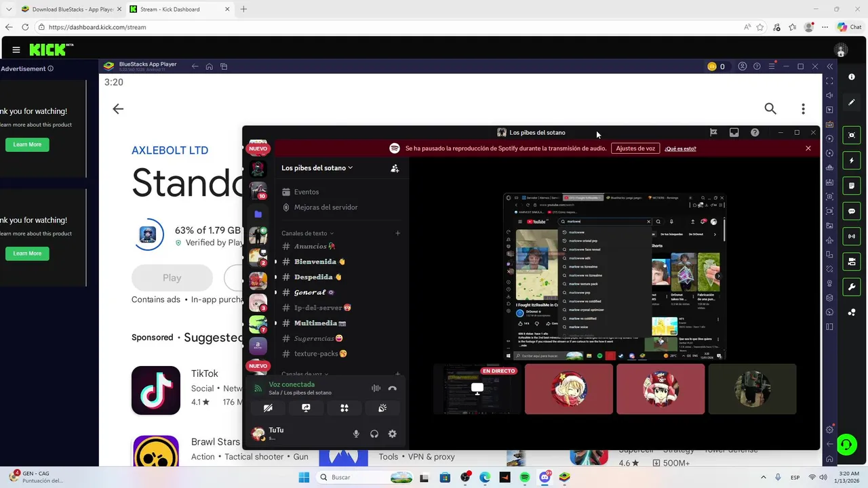The width and height of the screenshot is (868, 488).
Task: Open Kick hamburger menu
Action: pyautogui.click(x=16, y=49)
